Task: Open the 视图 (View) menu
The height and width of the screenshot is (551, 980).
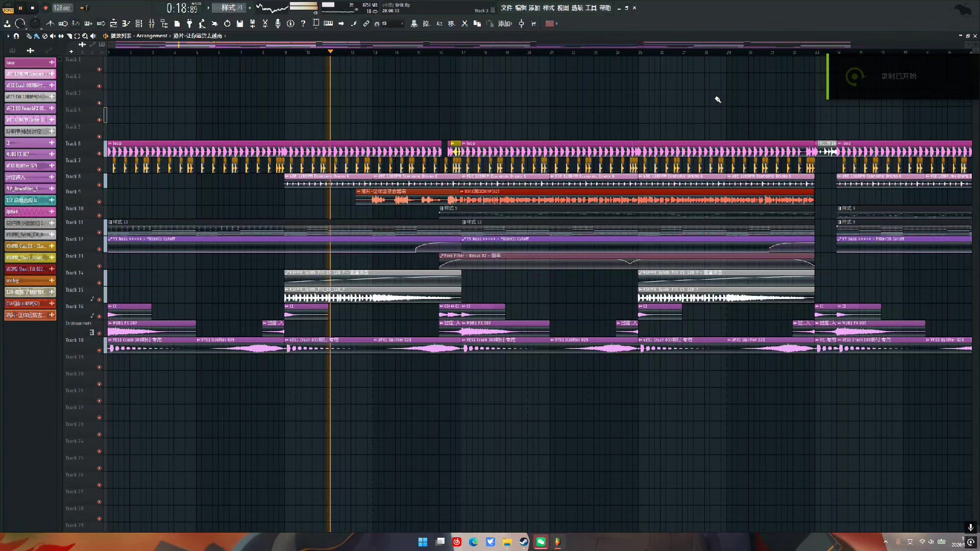Action: click(563, 8)
